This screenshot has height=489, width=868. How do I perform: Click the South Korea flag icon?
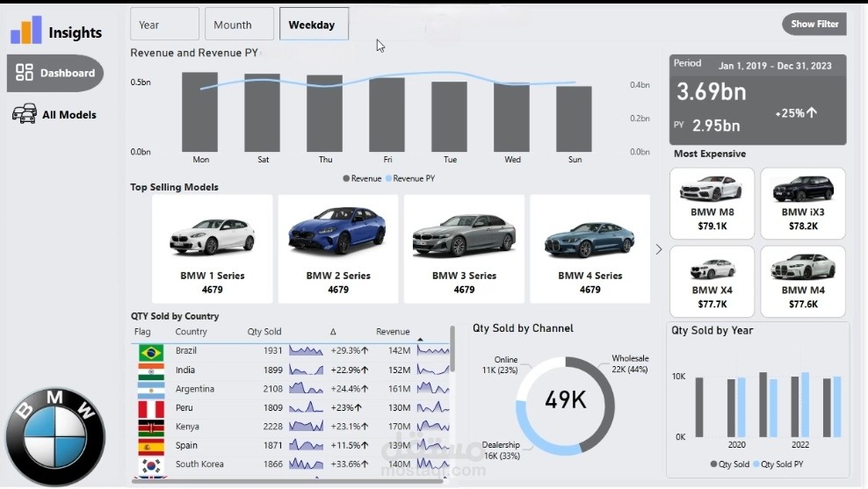click(151, 465)
